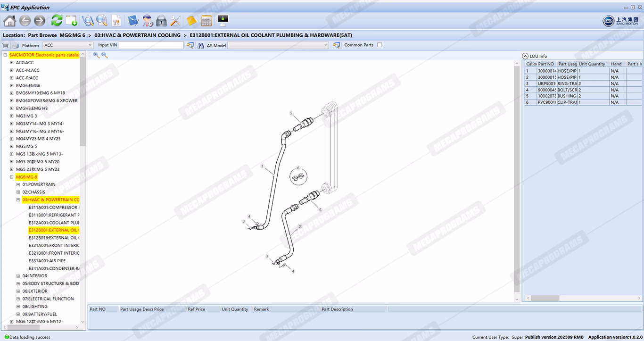This screenshot has width=644, height=341.
Task: Select the BUSHING row in LOU table
Action: coord(566,96)
